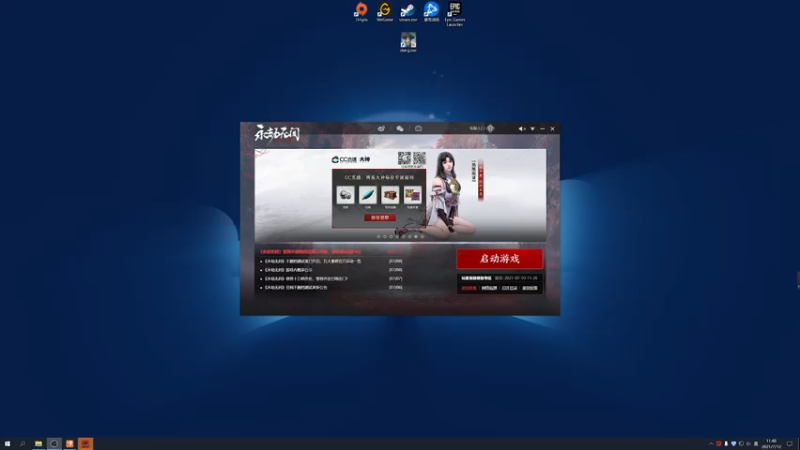
Task: Switch to the orange taskbar app icon
Action: (x=70, y=444)
